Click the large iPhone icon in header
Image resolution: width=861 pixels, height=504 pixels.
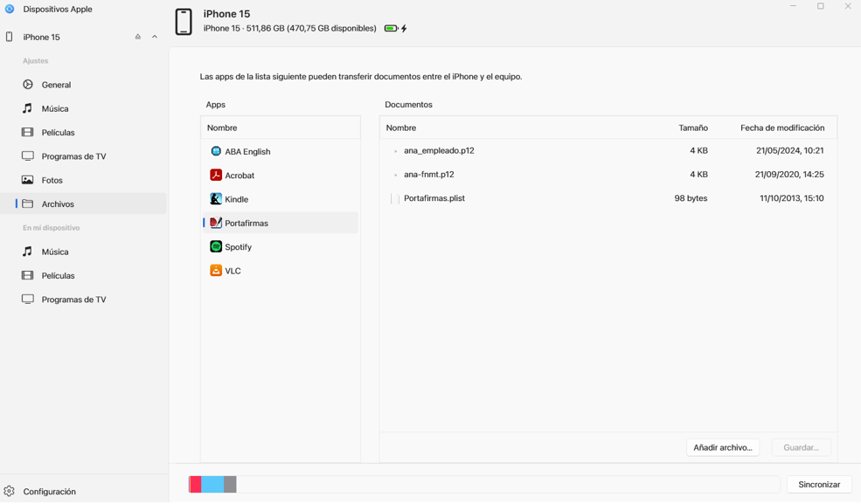click(x=184, y=22)
